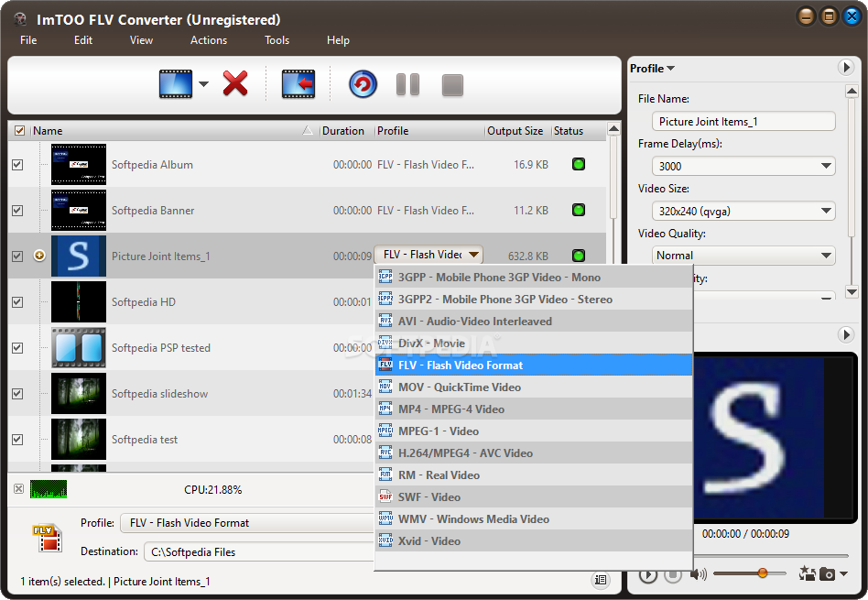Viewport: 868px width, 600px height.
Task: Click the application logo icon in title bar
Action: pyautogui.click(x=20, y=19)
